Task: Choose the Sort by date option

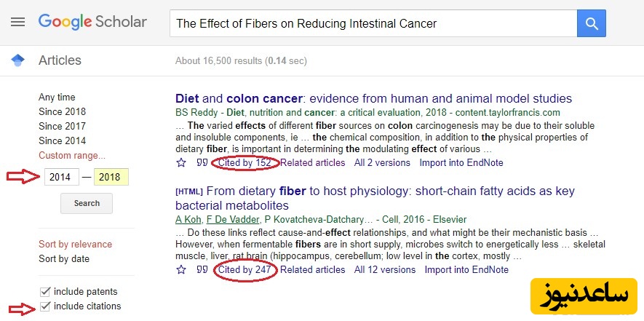Action: pyautogui.click(x=64, y=258)
